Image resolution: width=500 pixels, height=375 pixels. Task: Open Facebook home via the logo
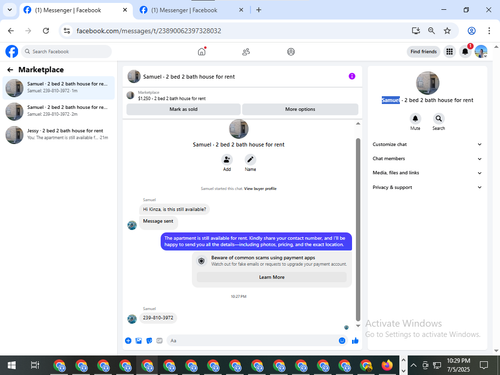[x=12, y=52]
